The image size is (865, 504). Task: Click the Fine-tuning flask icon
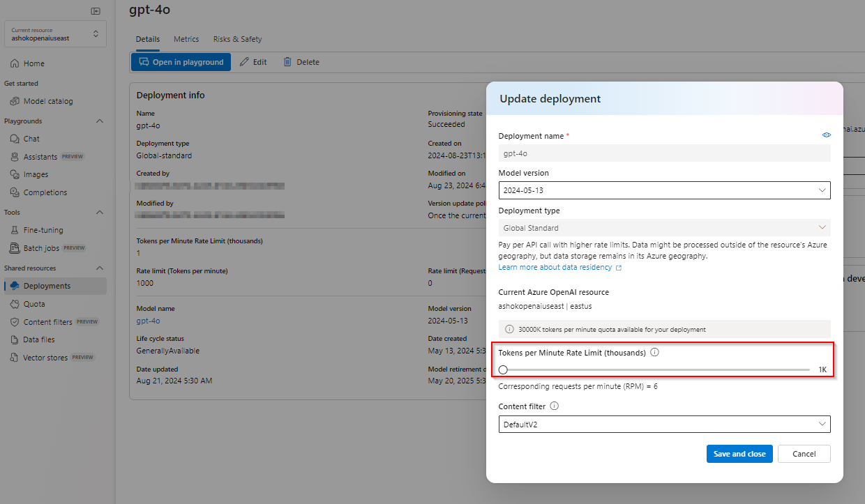click(x=15, y=230)
